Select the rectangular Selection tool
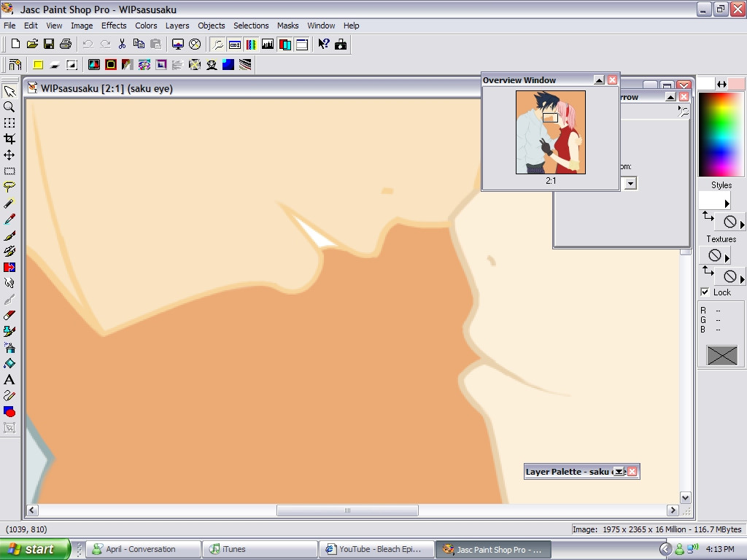 point(9,171)
